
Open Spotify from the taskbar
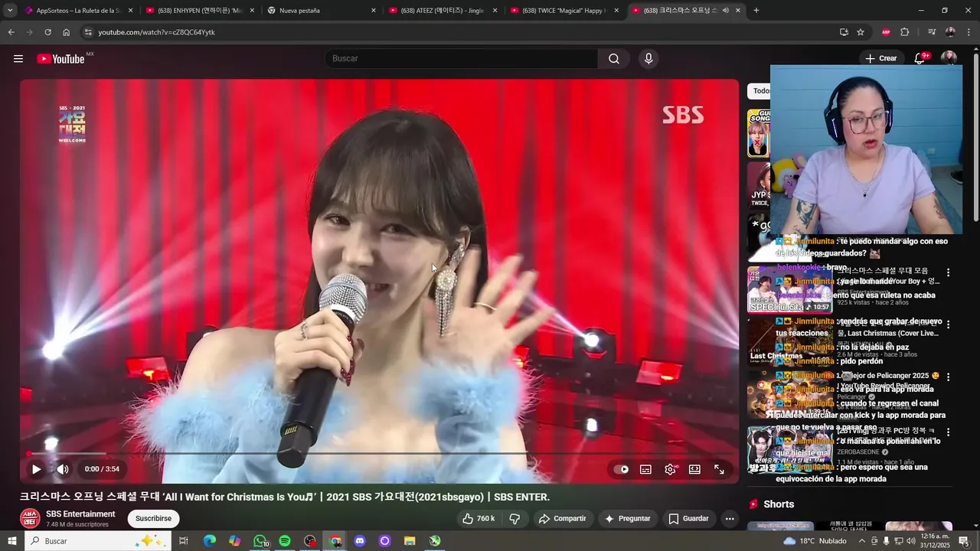pyautogui.click(x=285, y=541)
